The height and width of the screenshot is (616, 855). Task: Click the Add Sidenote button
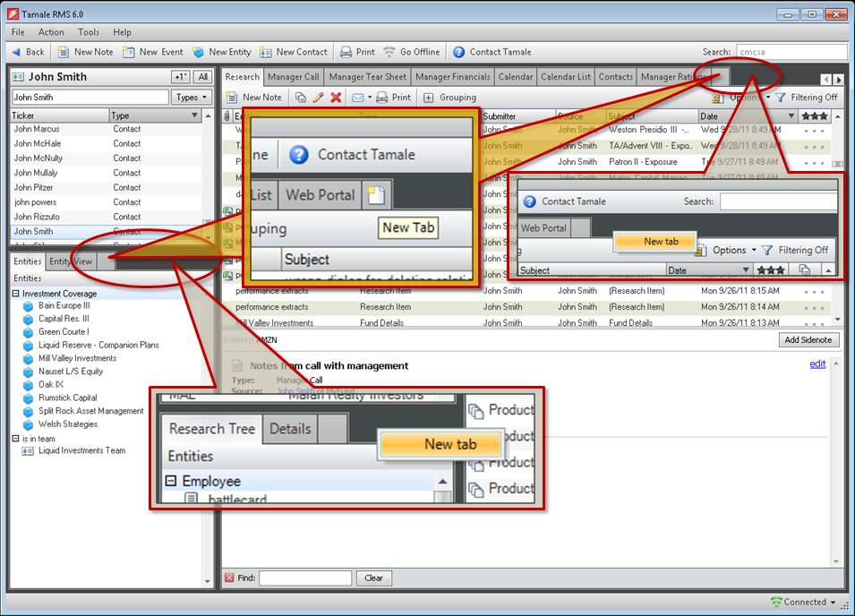point(808,339)
